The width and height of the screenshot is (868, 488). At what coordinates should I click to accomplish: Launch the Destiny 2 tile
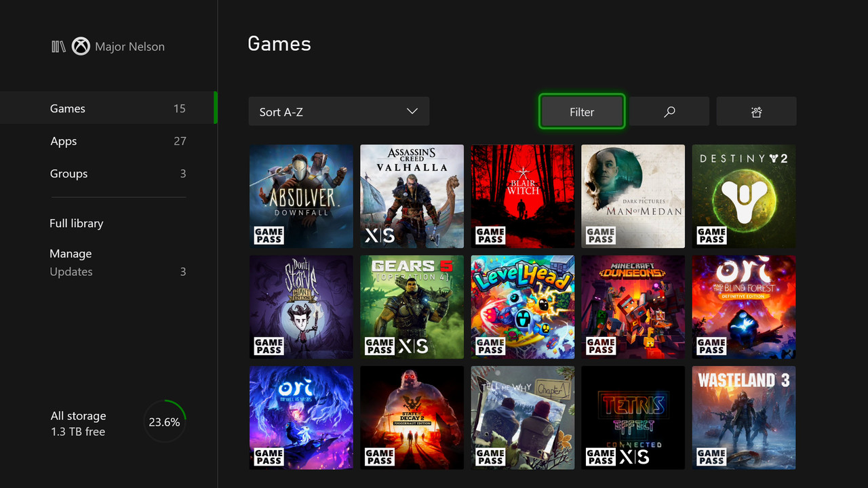(744, 196)
